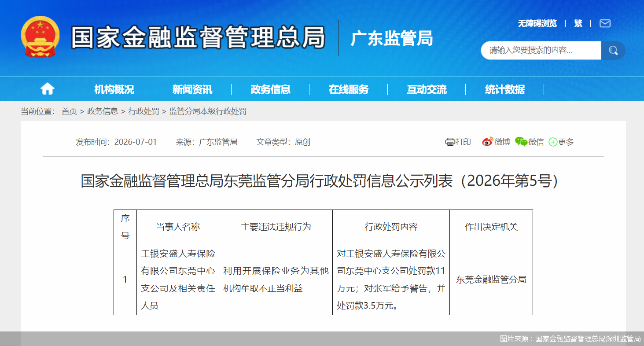Click the penalty content cell 处罚款11万元

point(391,280)
